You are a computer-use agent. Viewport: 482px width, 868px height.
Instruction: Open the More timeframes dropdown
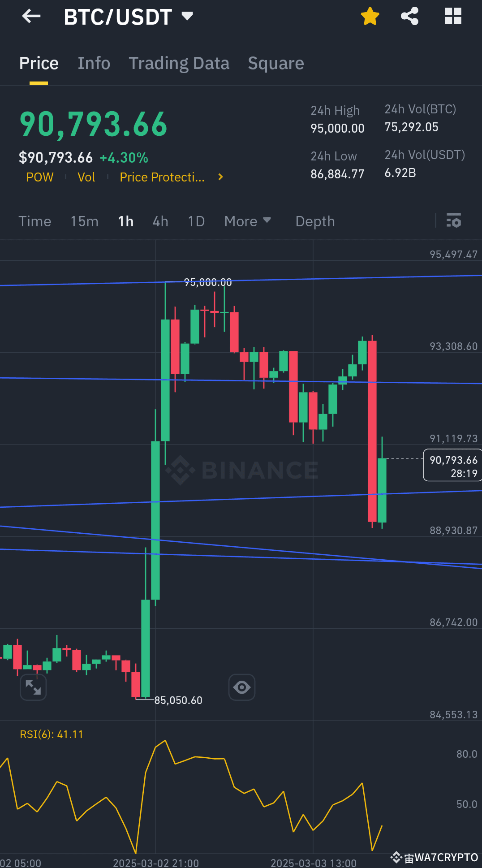coord(247,221)
